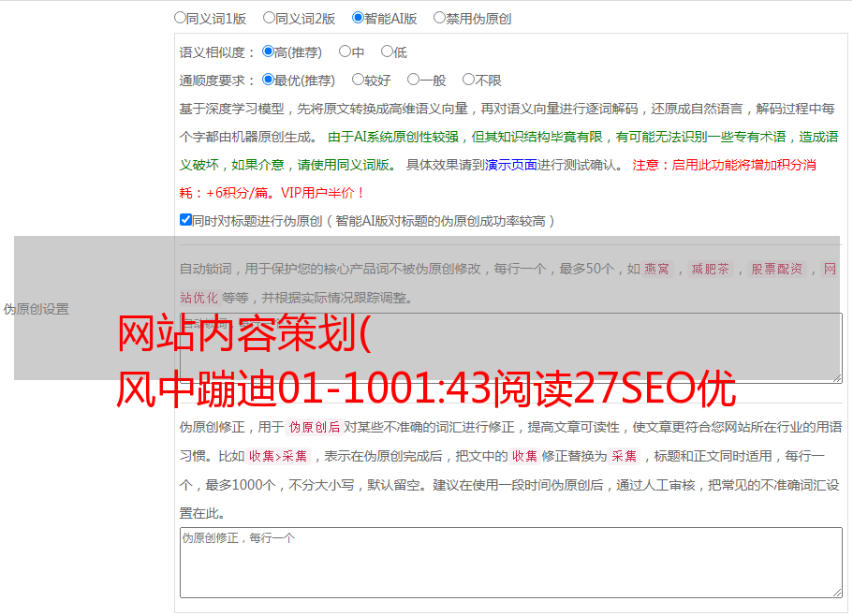Click into the 伪原创修正 textarea
Image resolution: width=853 pixels, height=616 pixels.
point(511,563)
